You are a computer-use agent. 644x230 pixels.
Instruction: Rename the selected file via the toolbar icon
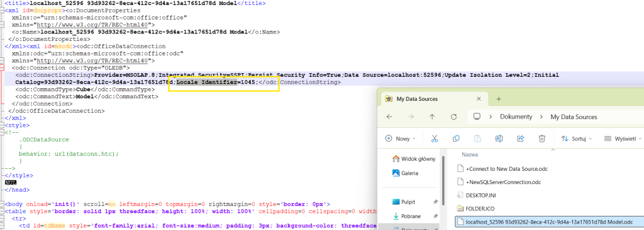[499, 139]
